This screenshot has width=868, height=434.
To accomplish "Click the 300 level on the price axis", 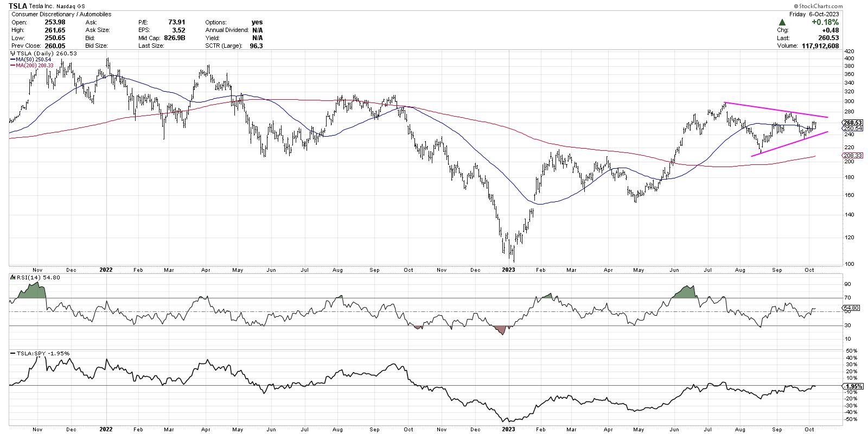I will tap(848, 101).
